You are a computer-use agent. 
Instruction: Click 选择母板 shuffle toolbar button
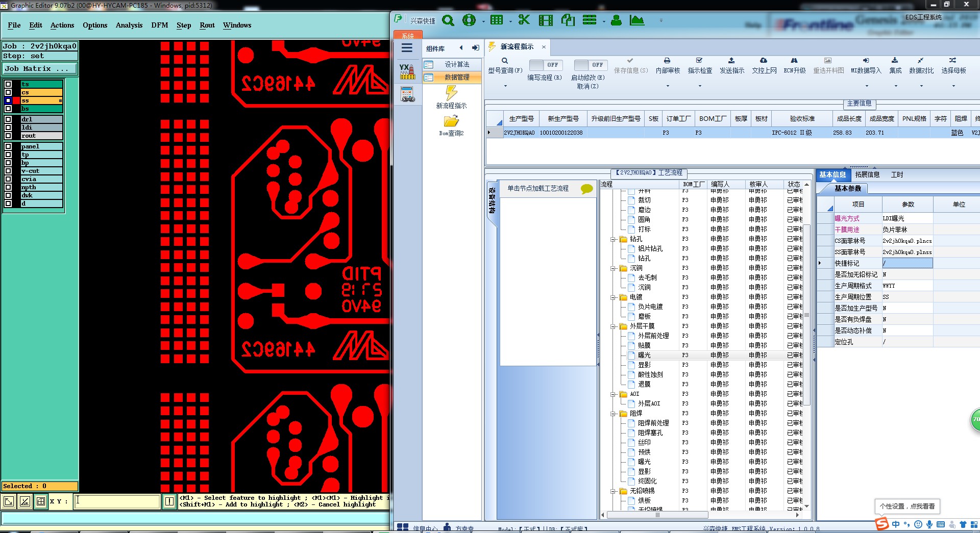(x=953, y=66)
